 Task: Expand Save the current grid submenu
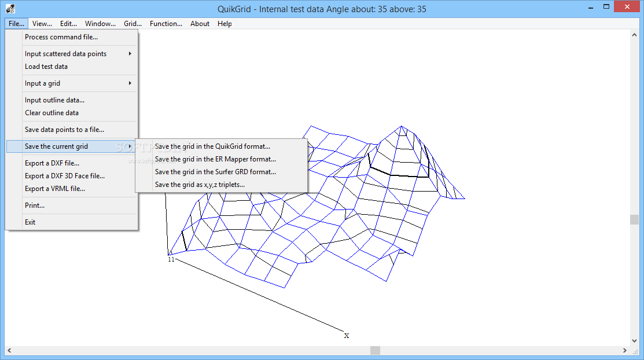[72, 146]
